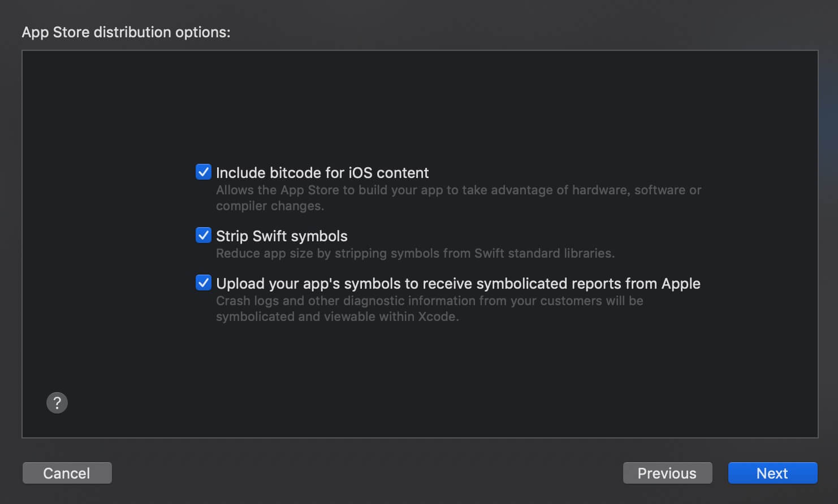Click the 'symbolicated and viewable within Xcode' line
The height and width of the screenshot is (504, 838).
coord(337,316)
